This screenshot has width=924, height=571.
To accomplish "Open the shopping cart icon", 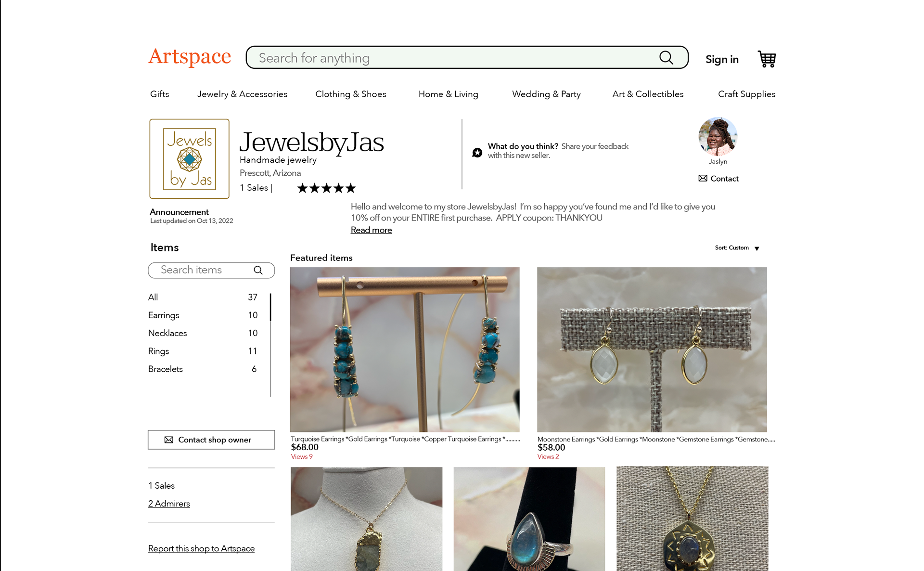I will pos(767,59).
